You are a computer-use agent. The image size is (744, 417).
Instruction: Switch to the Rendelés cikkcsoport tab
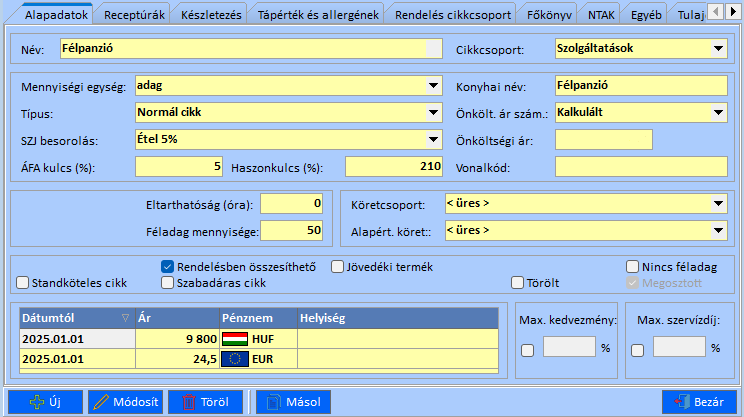coord(453,15)
